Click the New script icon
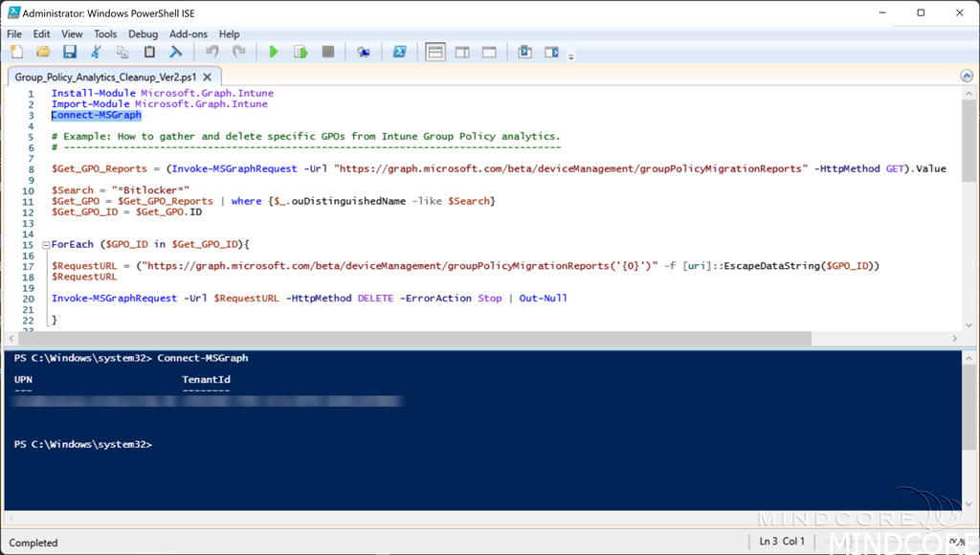Image resolution: width=980 pixels, height=555 pixels. coord(16,52)
